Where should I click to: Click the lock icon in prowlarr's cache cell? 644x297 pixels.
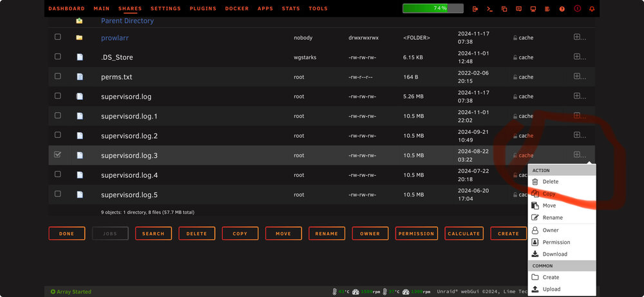515,38
